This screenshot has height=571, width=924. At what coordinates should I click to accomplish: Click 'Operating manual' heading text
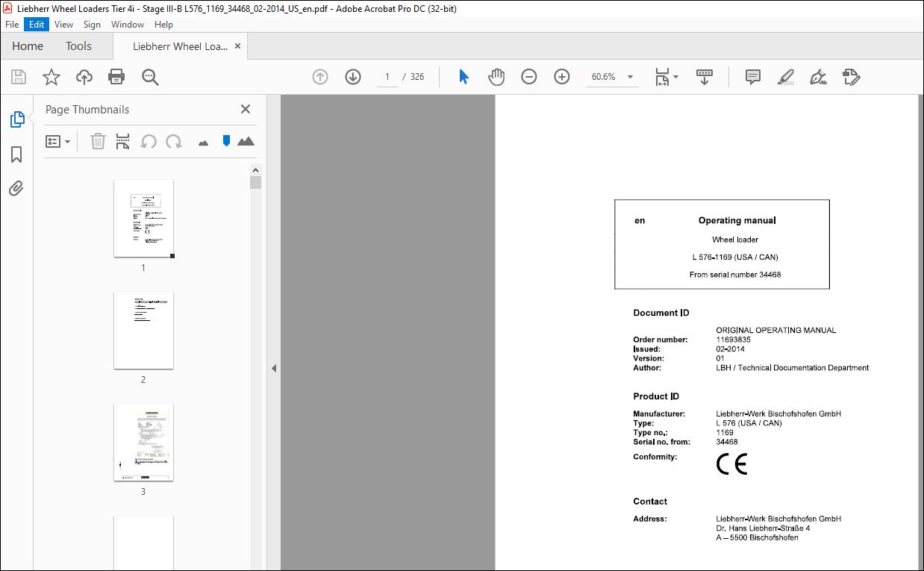pyautogui.click(x=737, y=220)
